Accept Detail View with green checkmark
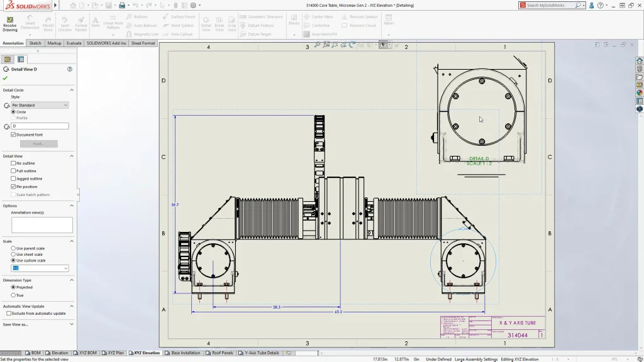644x362 pixels. tap(5, 79)
